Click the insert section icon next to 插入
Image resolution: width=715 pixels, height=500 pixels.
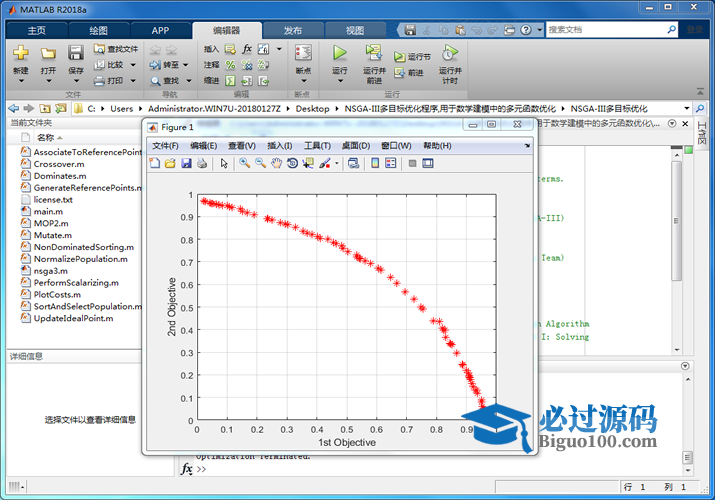(x=231, y=49)
